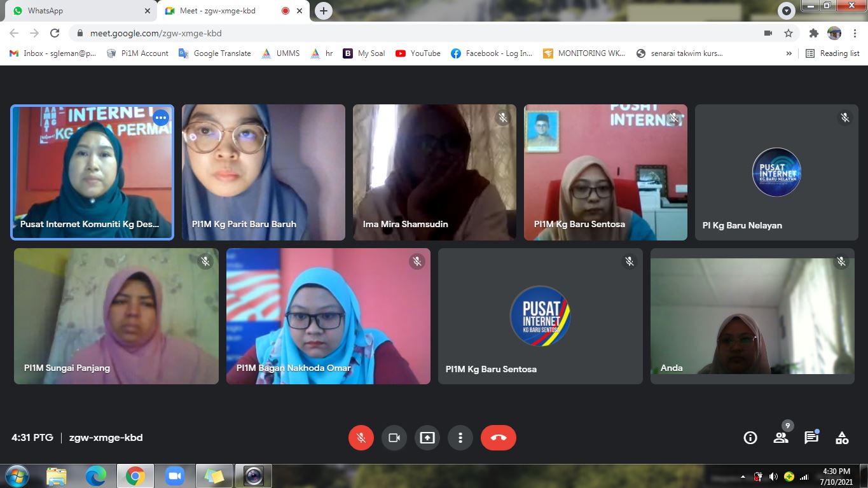Open the Google Translate bookmark
This screenshot has height=488, width=868.
coord(215,53)
